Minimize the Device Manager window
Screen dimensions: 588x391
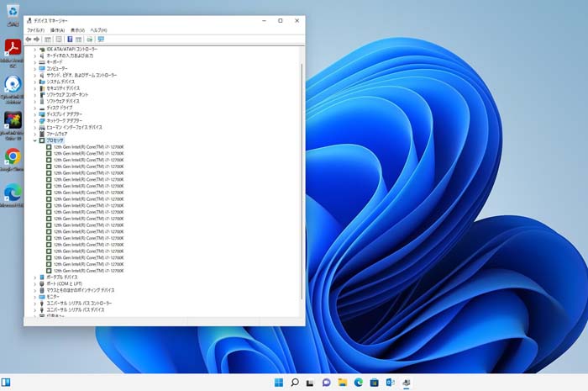264,21
